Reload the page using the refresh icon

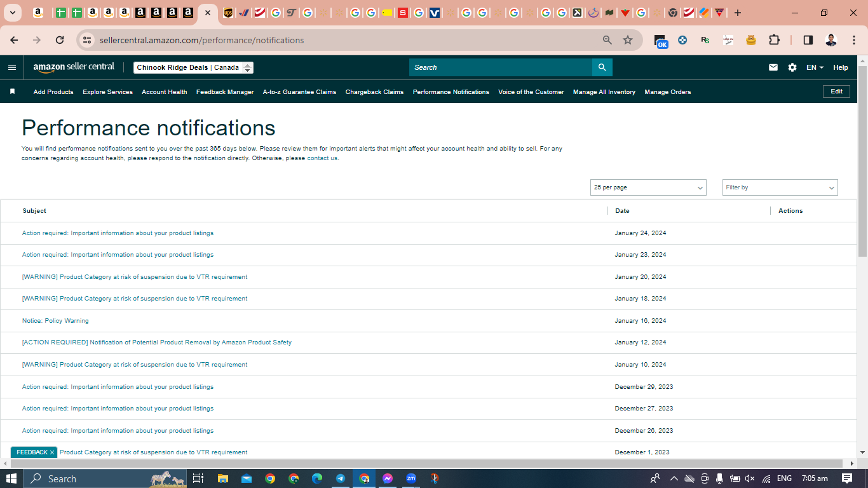60,40
